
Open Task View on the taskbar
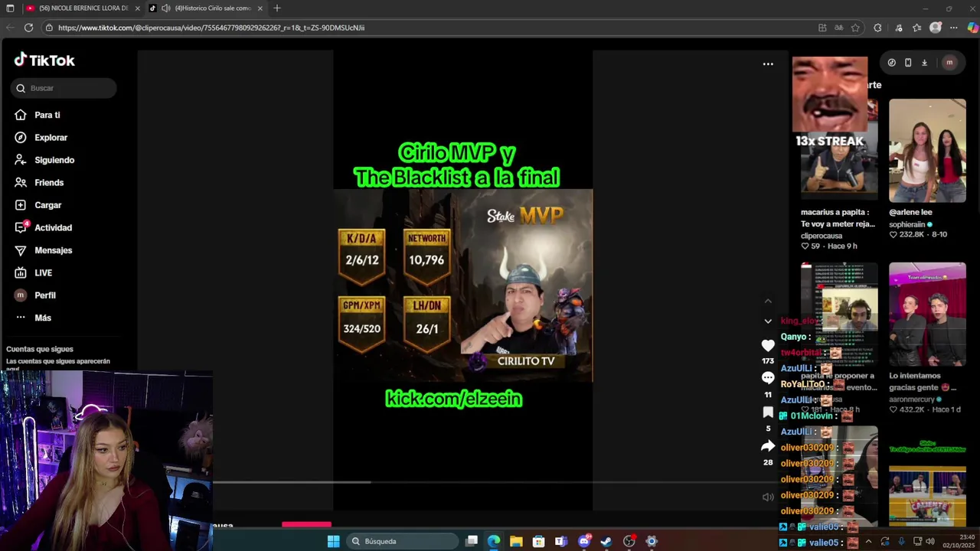[x=472, y=541]
